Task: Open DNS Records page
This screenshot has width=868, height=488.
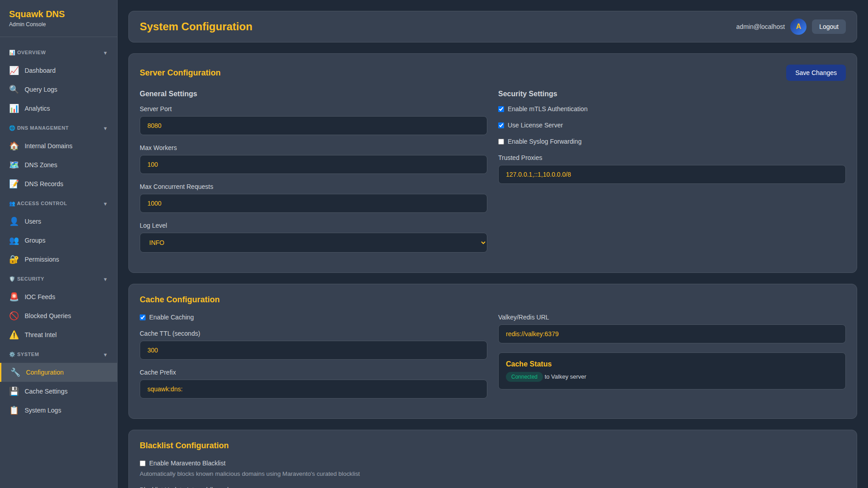Action: click(x=59, y=184)
